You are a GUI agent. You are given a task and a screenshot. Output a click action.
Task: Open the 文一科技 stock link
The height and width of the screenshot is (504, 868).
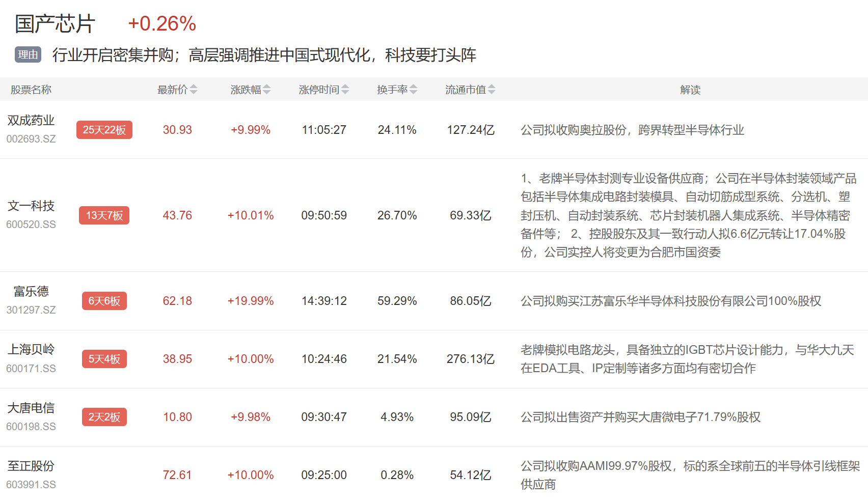pos(31,206)
